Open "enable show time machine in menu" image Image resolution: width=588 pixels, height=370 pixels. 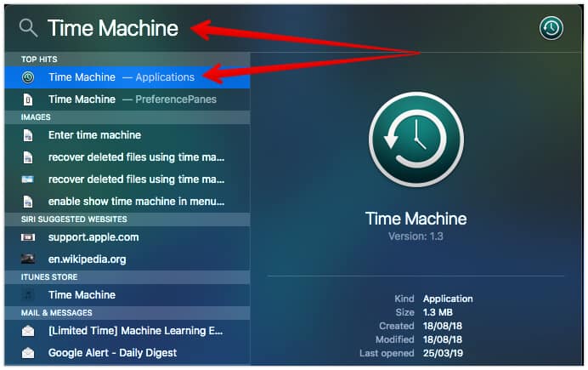tap(136, 202)
